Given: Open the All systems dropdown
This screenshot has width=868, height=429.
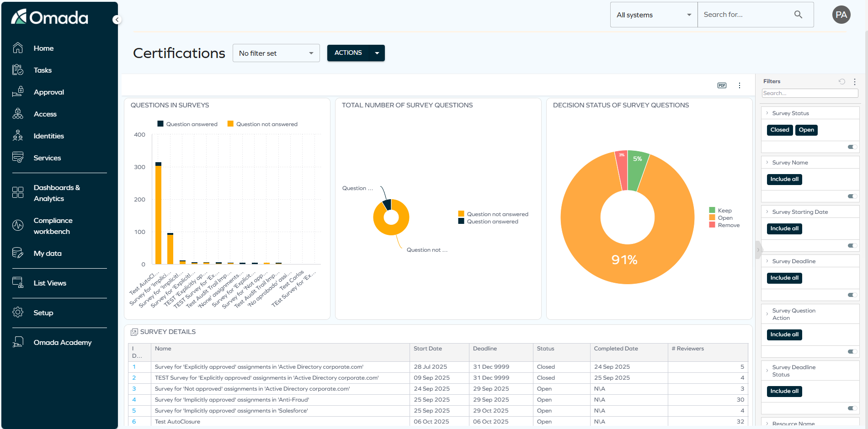Looking at the screenshot, I should tap(653, 14).
